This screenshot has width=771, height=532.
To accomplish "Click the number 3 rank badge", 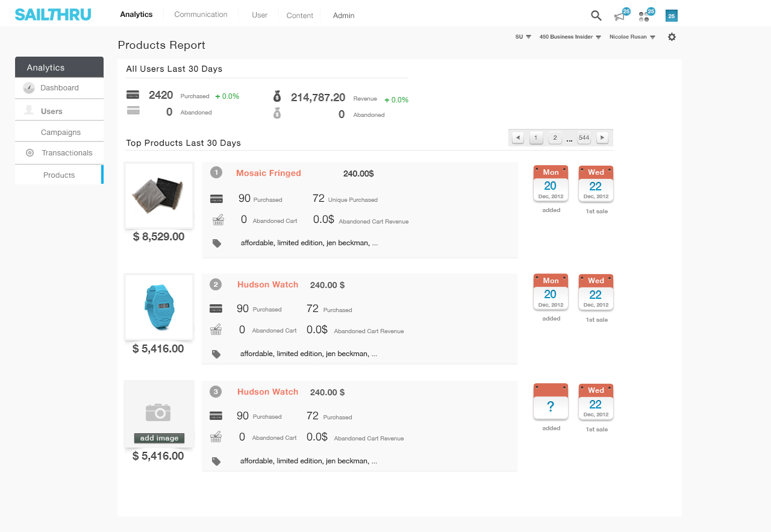I will click(216, 392).
